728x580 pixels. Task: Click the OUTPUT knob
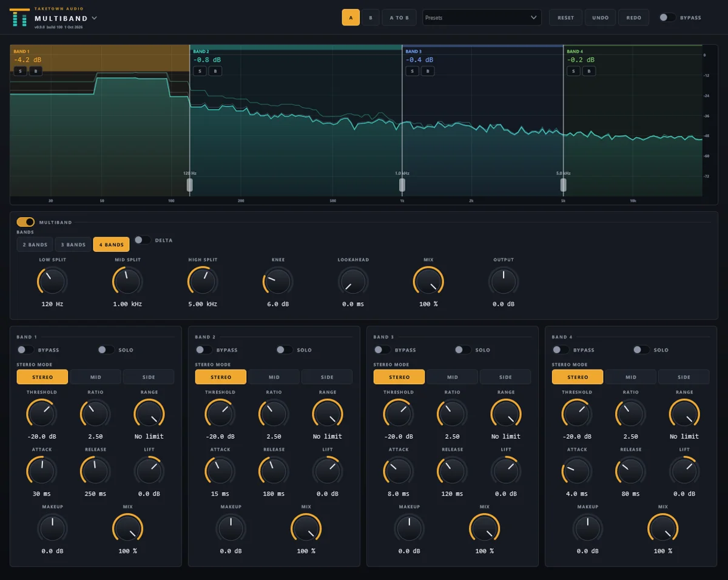[x=504, y=282]
